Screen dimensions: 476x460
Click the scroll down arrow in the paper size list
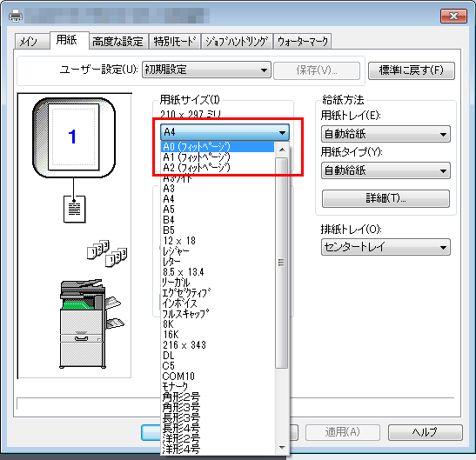point(282,448)
